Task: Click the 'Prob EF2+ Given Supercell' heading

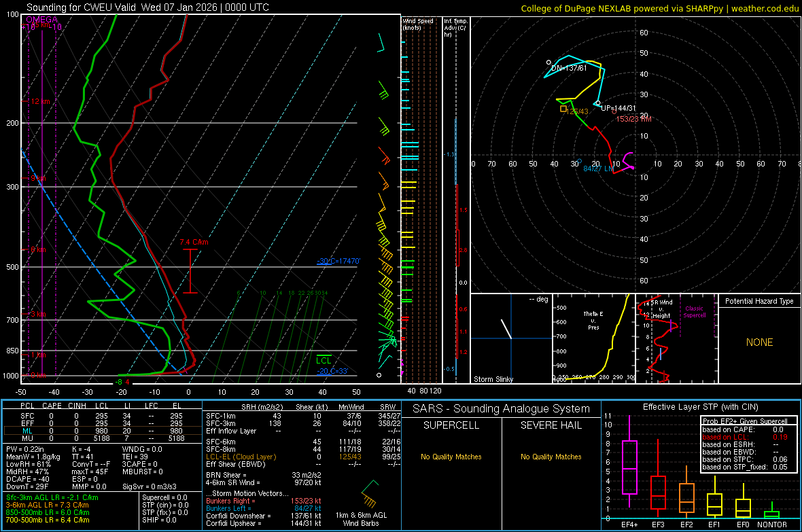Action: coord(745,421)
